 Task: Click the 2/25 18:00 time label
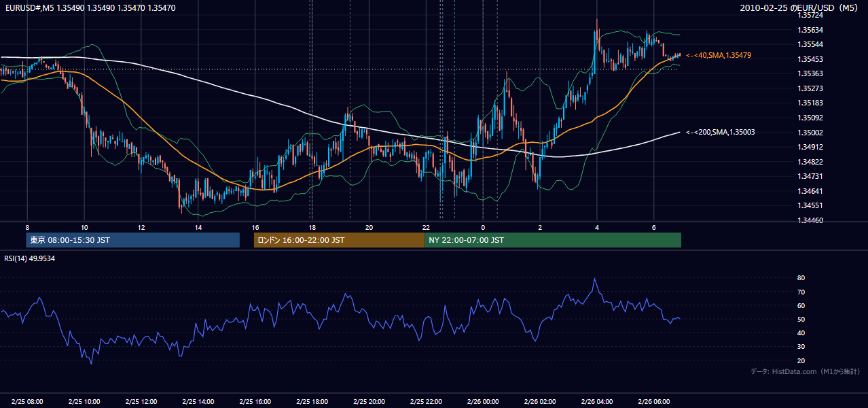click(312, 402)
